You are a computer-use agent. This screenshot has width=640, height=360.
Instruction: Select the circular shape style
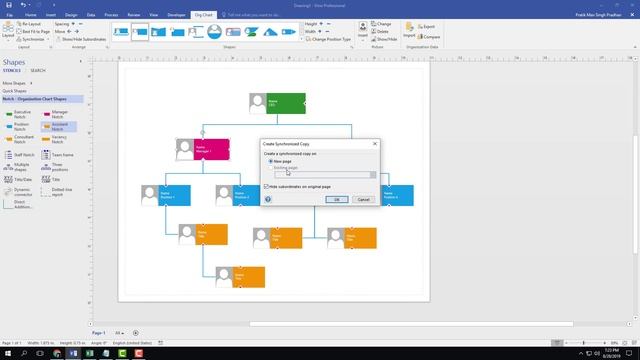[x=214, y=31]
